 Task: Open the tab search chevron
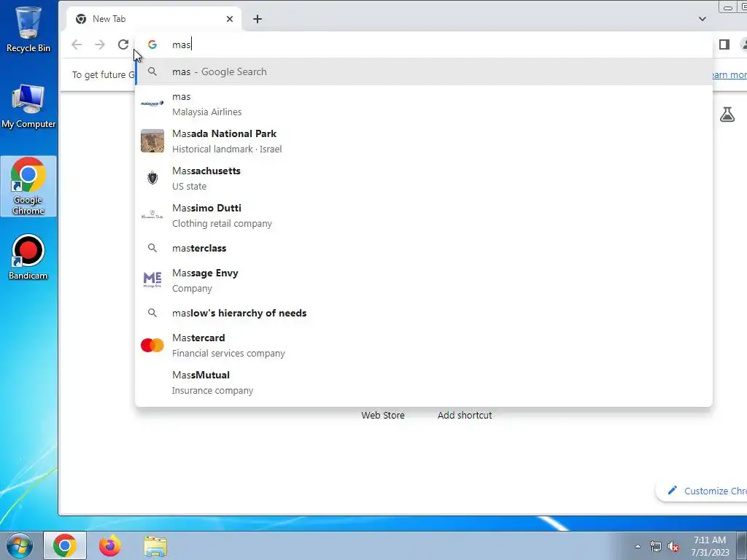click(x=703, y=18)
